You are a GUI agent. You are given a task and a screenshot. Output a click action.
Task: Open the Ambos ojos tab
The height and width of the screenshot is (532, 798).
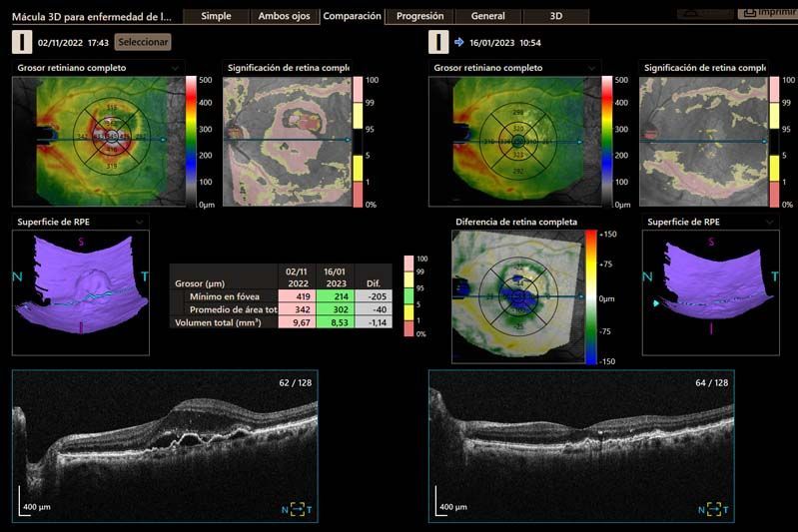point(284,16)
